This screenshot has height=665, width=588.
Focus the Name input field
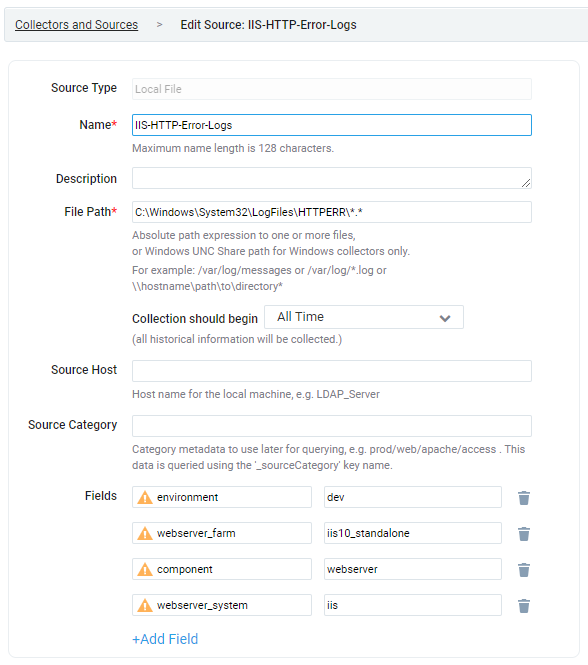pyautogui.click(x=331, y=125)
